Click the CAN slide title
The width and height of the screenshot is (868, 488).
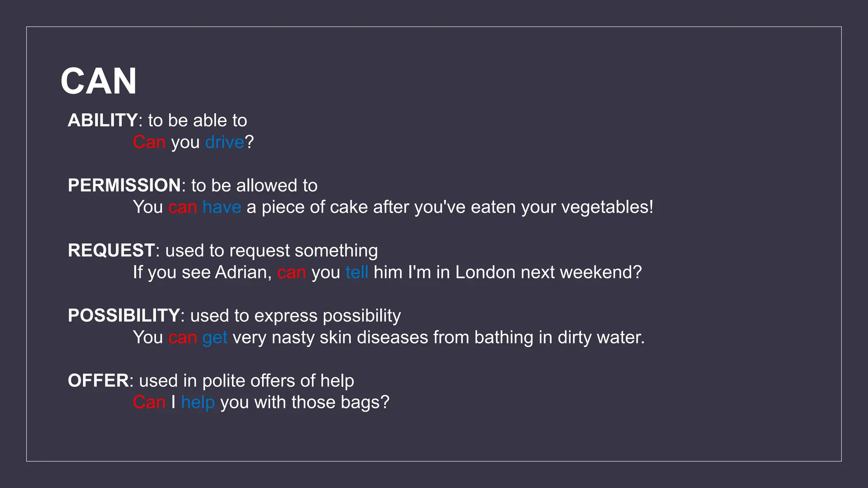coord(98,81)
